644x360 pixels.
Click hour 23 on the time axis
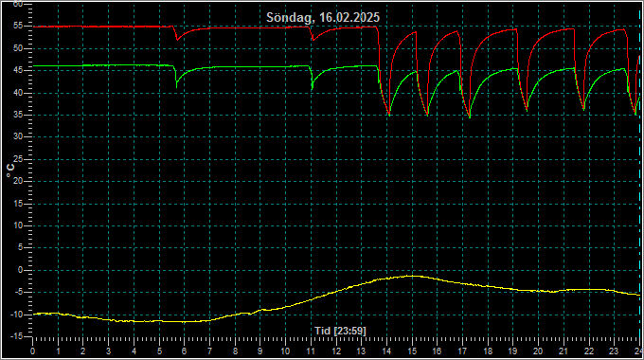[614, 351]
